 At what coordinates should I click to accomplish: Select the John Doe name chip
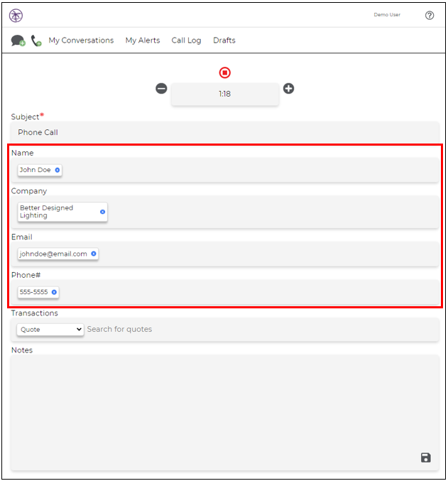pos(40,170)
